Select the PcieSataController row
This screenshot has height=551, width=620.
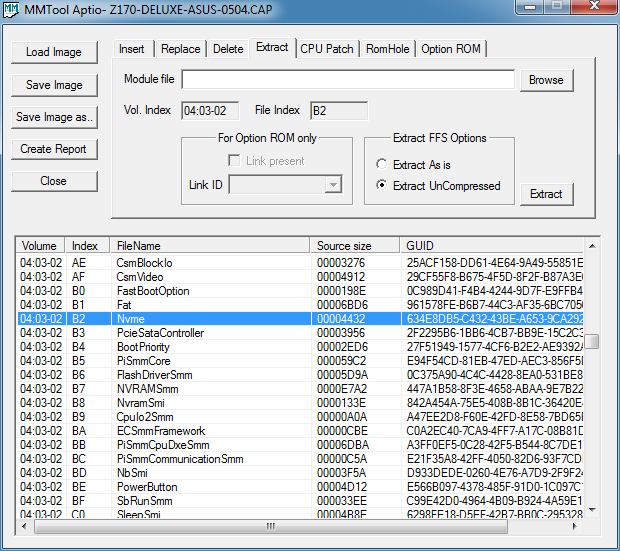(x=301, y=333)
